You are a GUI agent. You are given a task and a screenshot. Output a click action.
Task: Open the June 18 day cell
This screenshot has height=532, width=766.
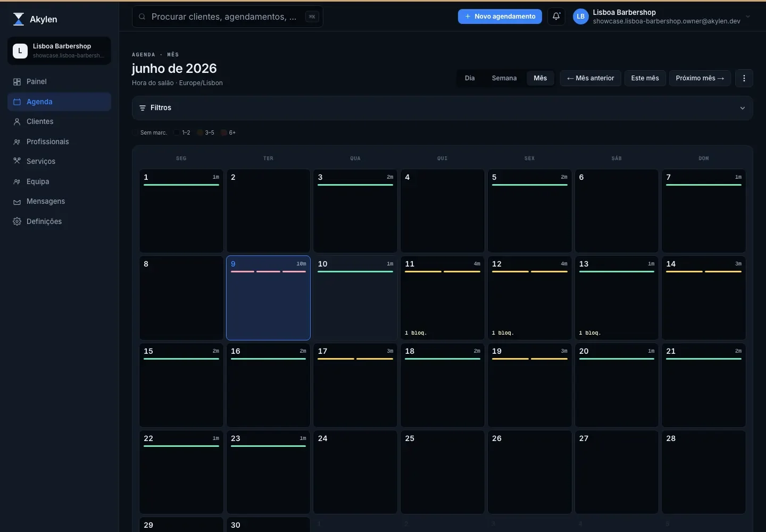[x=443, y=385]
